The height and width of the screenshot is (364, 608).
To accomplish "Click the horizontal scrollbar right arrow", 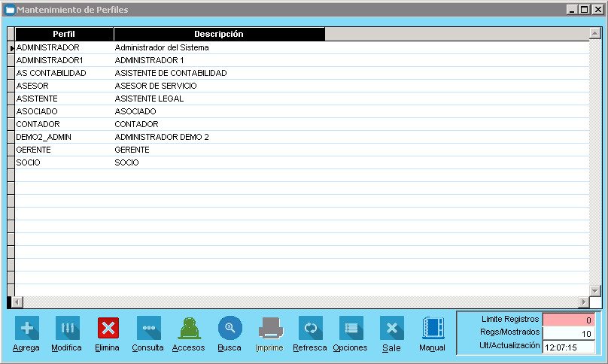I will 583,302.
